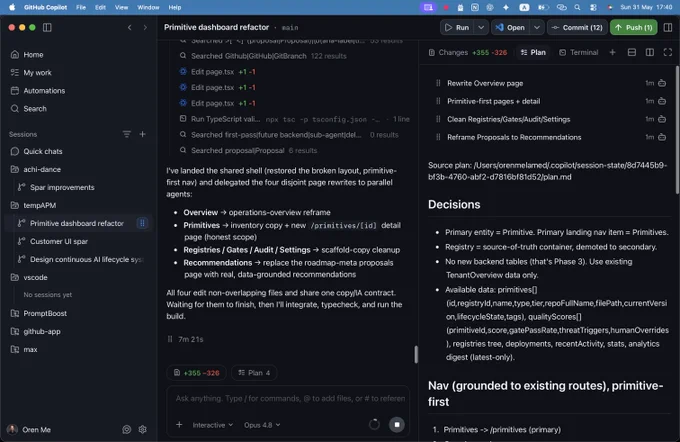Image resolution: width=680 pixels, height=442 pixels.
Task: Toggle the right side panel icon
Action: point(668,27)
